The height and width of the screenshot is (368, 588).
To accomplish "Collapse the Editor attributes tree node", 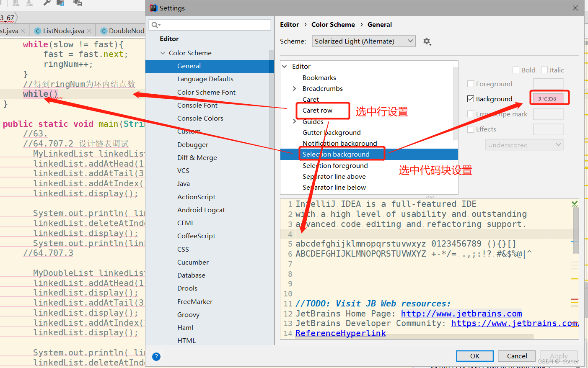I will click(285, 67).
